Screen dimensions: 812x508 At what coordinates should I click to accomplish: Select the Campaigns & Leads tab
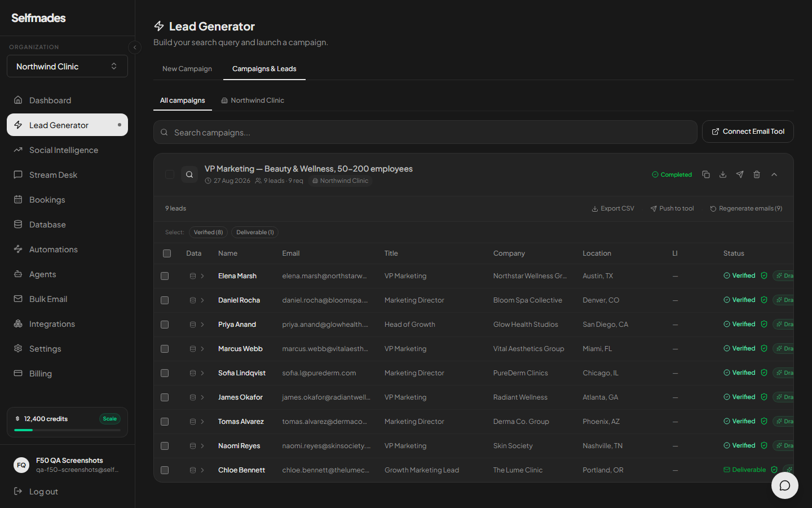point(264,69)
